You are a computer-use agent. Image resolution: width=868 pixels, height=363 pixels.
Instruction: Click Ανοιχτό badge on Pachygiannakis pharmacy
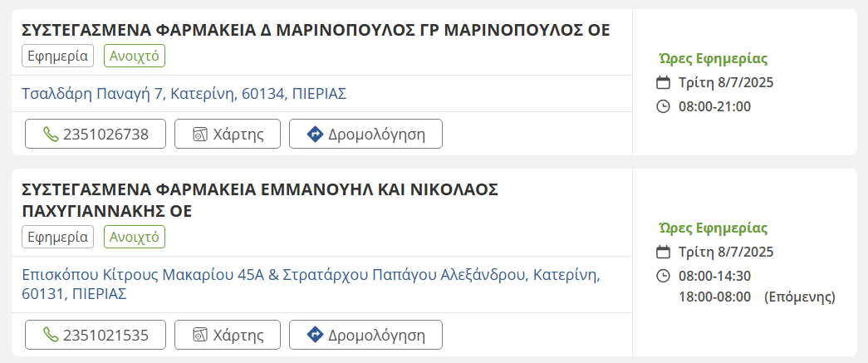click(135, 237)
